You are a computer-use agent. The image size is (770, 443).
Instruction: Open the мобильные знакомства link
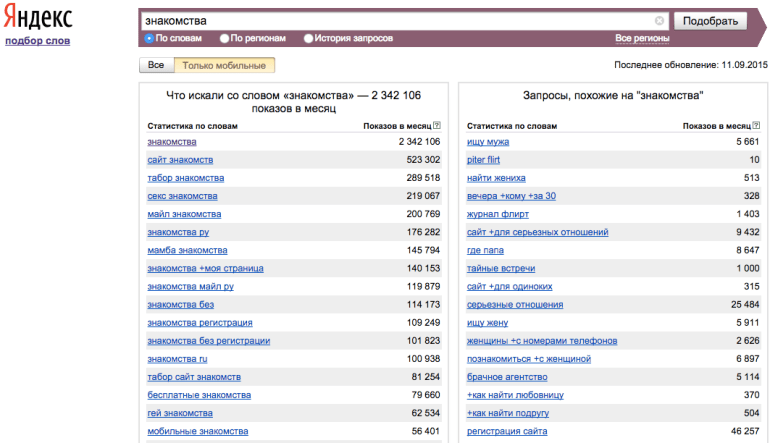click(197, 432)
